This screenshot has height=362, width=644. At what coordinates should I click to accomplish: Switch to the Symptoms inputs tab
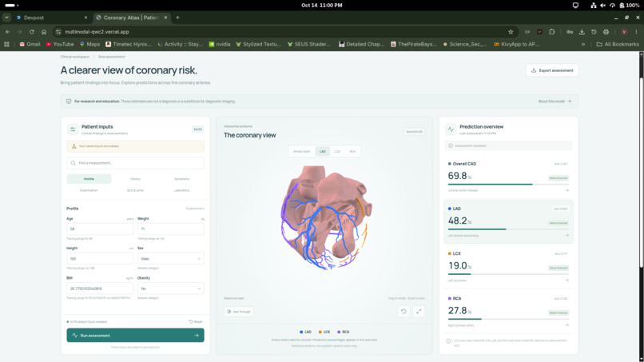click(x=181, y=179)
